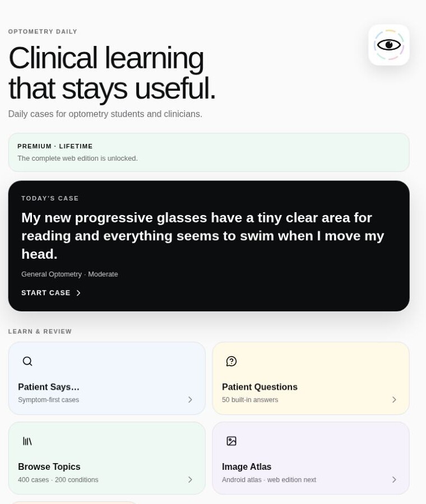Screen dimensions: 426x504
Task: Click the picture icon in Image Atlas
Action: [x=231, y=441]
